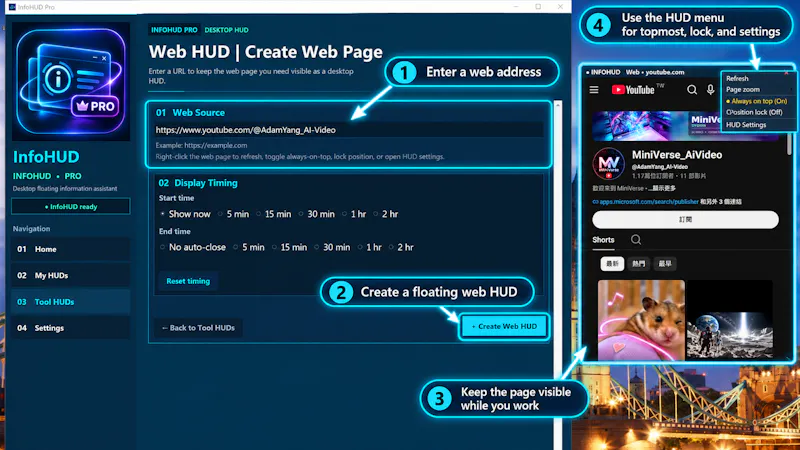Image resolution: width=800 pixels, height=450 pixels.
Task: Open Home in navigation sidebar
Action: click(x=70, y=249)
